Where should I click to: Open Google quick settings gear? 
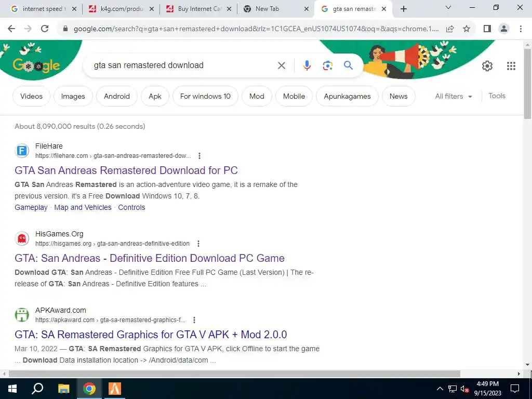point(487,66)
